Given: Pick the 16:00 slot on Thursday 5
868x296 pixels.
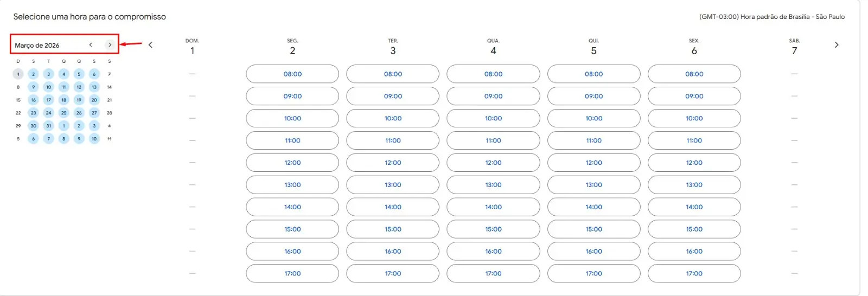Looking at the screenshot, I should [593, 252].
